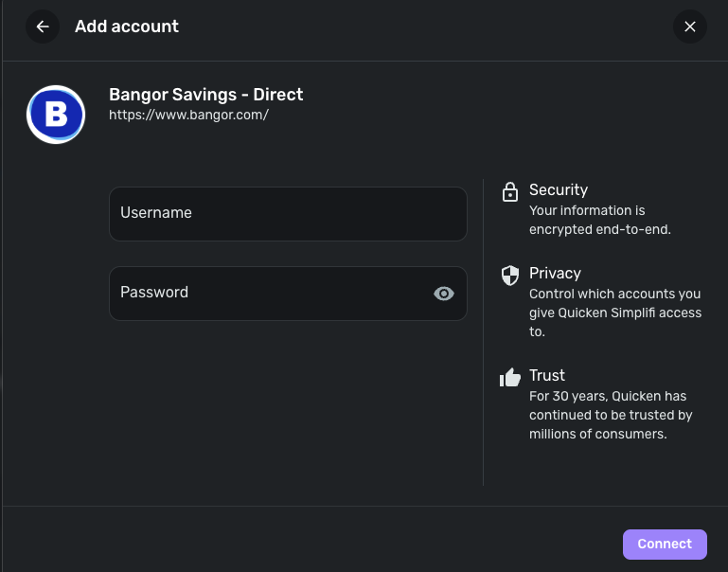Screen dimensions: 728x572
Task: Click the Security heading text
Action: [559, 190]
